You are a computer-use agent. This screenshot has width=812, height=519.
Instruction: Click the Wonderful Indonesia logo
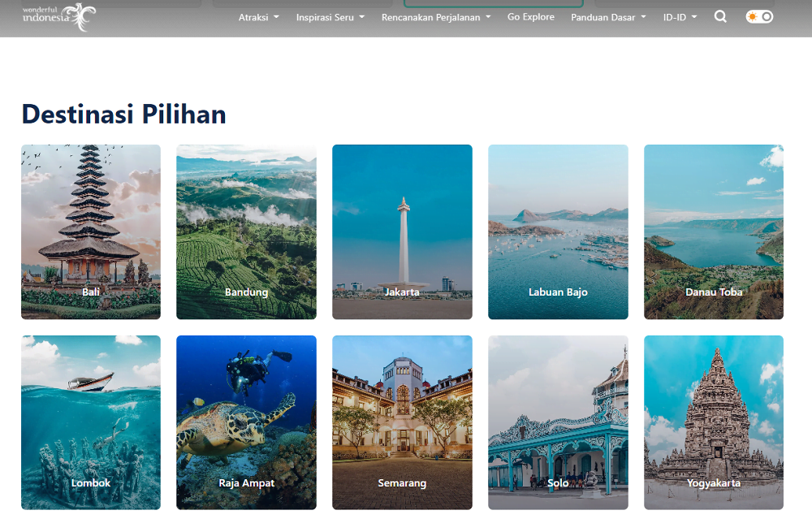click(x=59, y=16)
